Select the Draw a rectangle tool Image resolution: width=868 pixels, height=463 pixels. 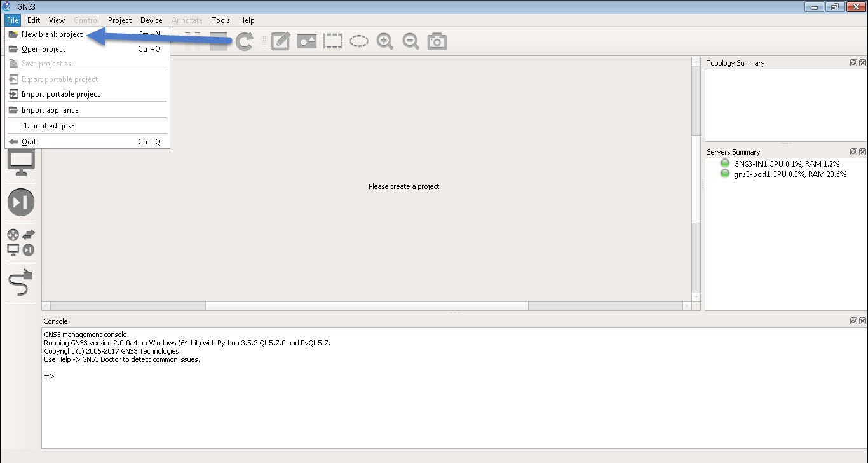click(x=333, y=41)
